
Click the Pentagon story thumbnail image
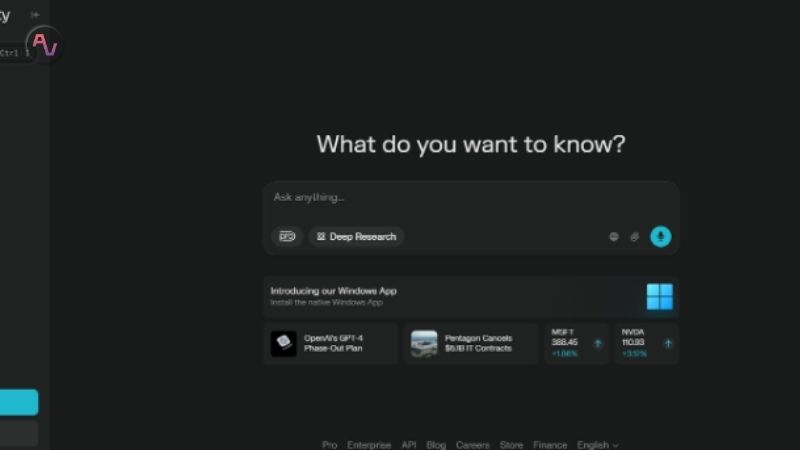pyautogui.click(x=424, y=343)
